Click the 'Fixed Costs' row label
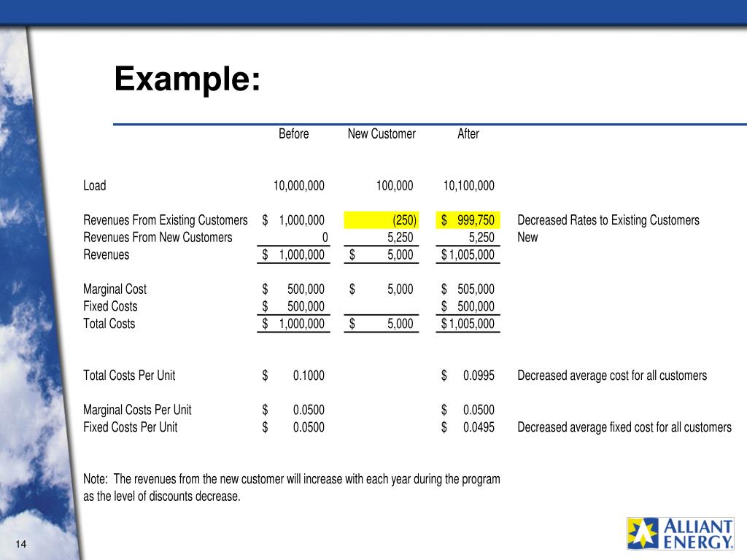The image size is (747, 560). pos(110,306)
